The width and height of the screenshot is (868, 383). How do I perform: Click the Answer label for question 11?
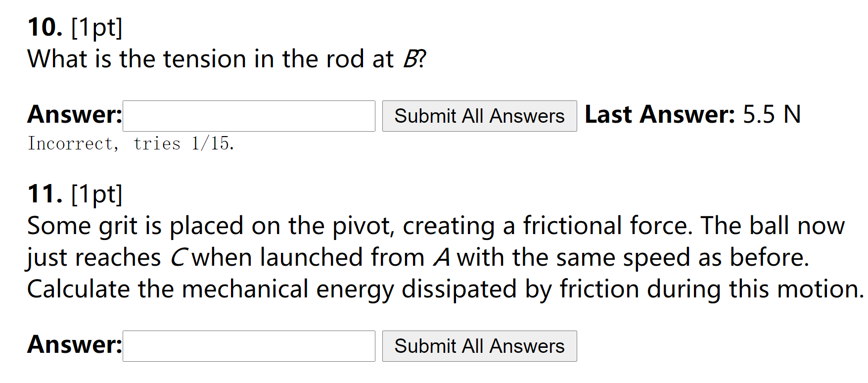tap(73, 345)
